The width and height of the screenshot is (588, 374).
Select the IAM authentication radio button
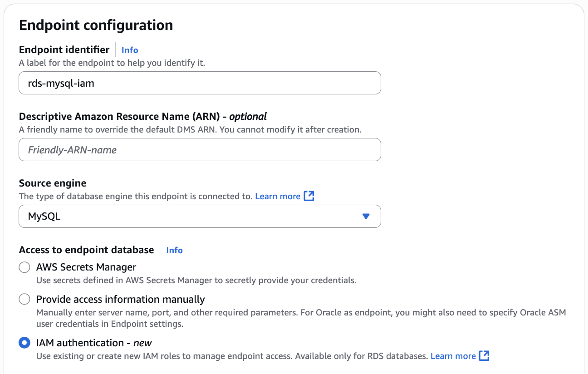coord(24,343)
